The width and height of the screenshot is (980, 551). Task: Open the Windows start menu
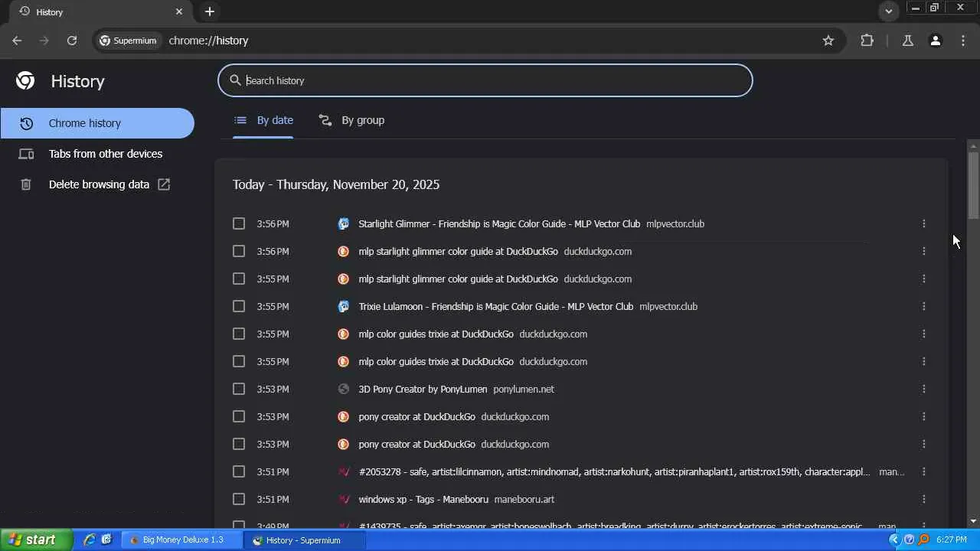tap(37, 540)
